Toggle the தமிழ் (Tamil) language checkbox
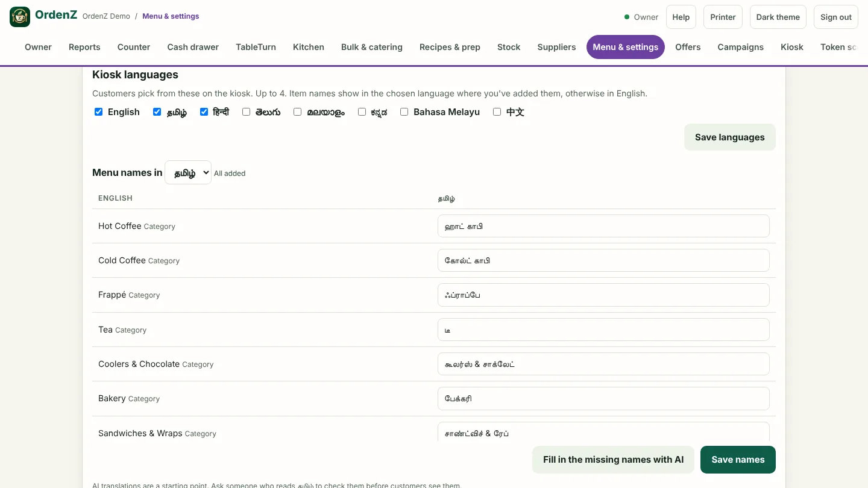This screenshot has height=488, width=868. click(x=157, y=111)
